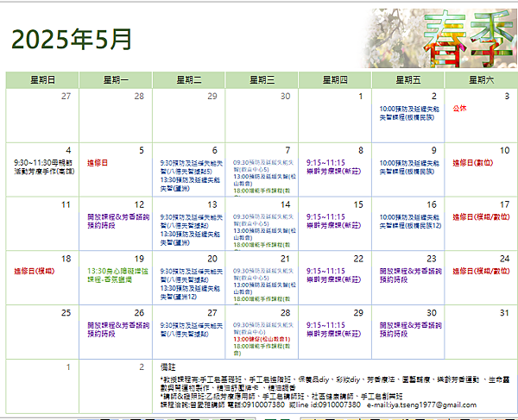Screen dimensions: 518x420
Task: Open the 9:15~11:15 class on May 29
Action: 333,329
